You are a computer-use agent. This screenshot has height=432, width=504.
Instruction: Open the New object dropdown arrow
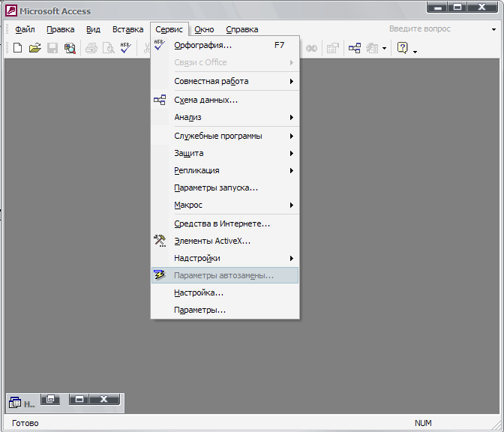click(x=384, y=49)
